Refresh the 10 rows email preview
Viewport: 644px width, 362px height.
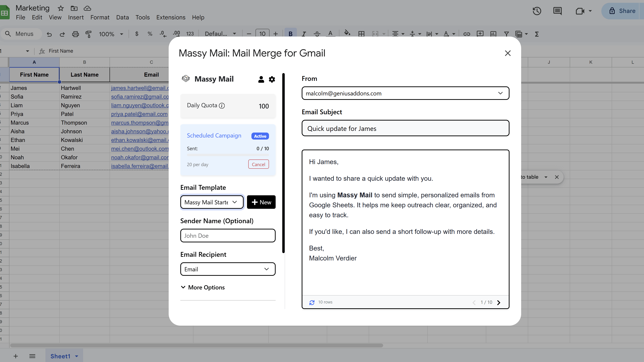(x=312, y=302)
